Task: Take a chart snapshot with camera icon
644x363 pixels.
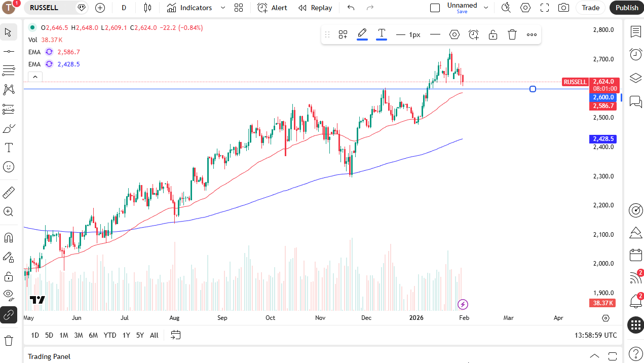Action: [x=563, y=8]
